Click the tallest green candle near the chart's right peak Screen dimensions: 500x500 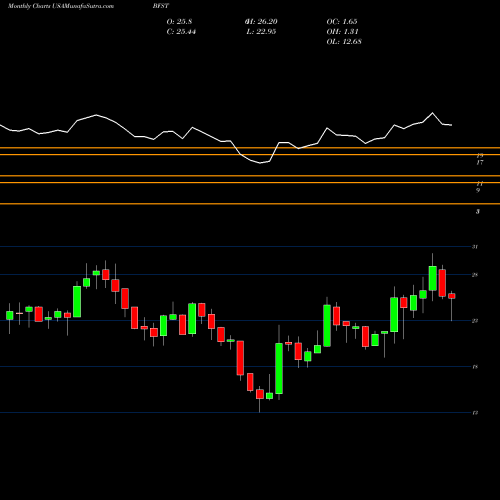(x=433, y=278)
